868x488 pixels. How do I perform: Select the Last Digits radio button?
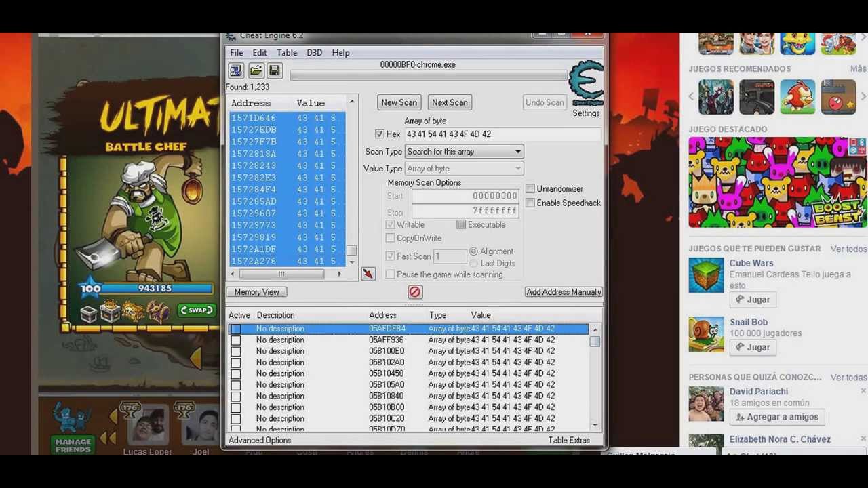[x=474, y=263]
